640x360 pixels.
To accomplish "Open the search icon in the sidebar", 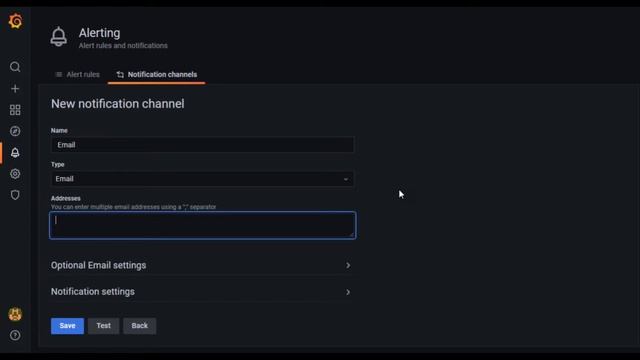I will pos(15,67).
